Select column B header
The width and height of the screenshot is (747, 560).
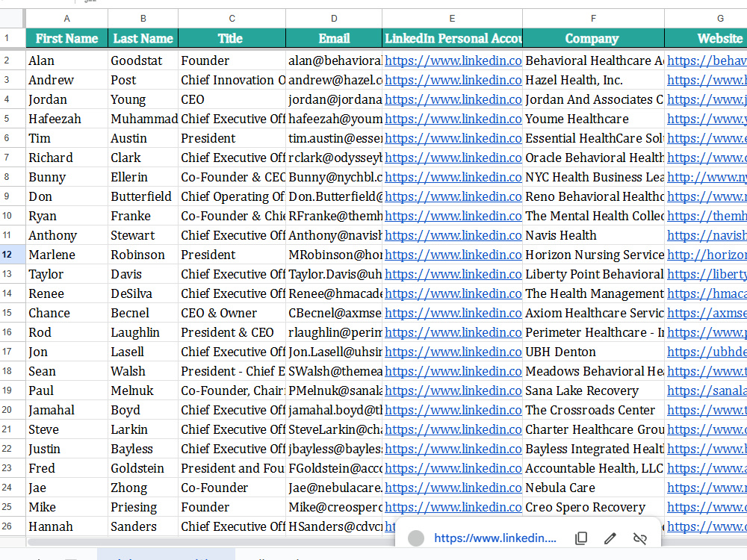143,19
